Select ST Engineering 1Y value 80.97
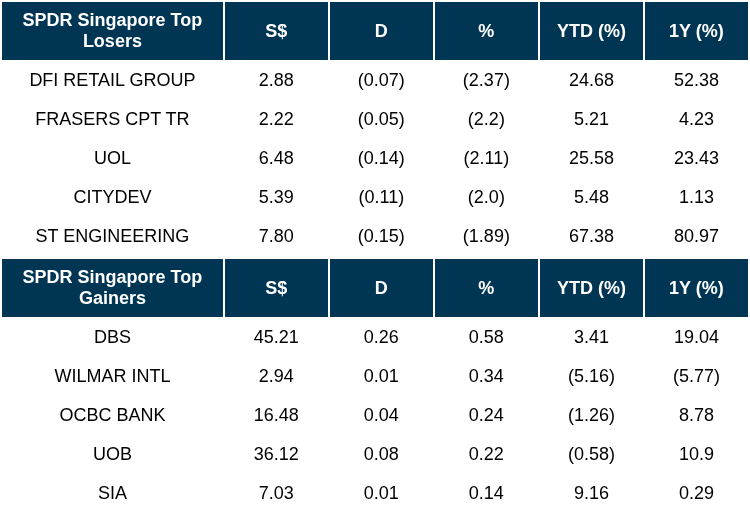The image size is (750, 514). click(696, 236)
